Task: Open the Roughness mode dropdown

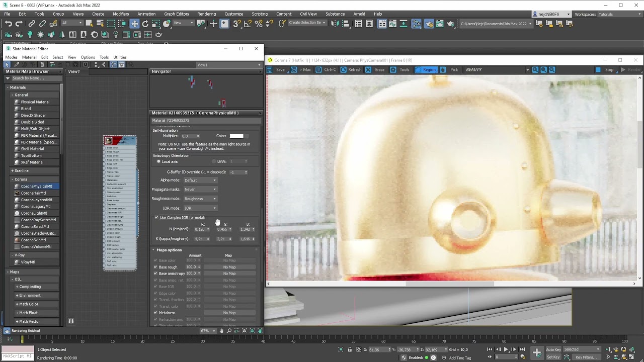Action: (x=200, y=199)
